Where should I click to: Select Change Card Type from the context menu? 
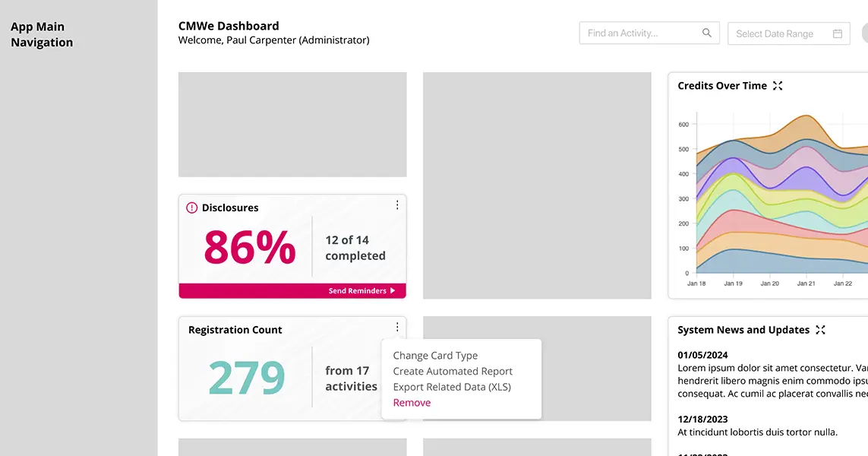point(435,356)
